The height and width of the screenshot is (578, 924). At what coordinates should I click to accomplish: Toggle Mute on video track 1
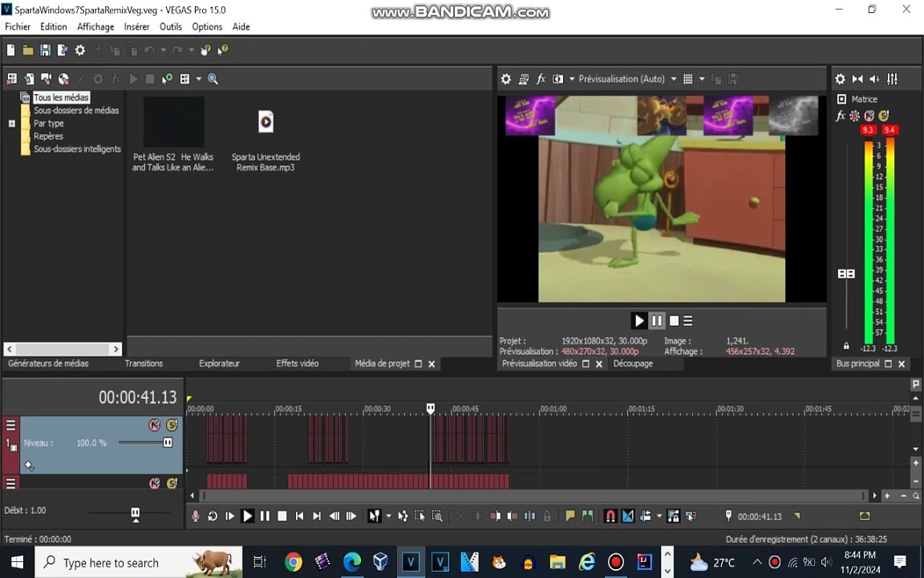pyautogui.click(x=154, y=425)
